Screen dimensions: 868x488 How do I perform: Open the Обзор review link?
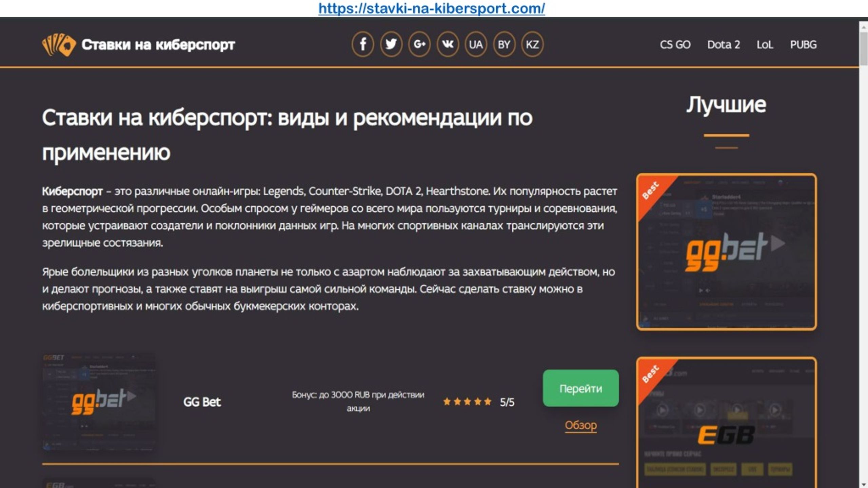click(581, 425)
